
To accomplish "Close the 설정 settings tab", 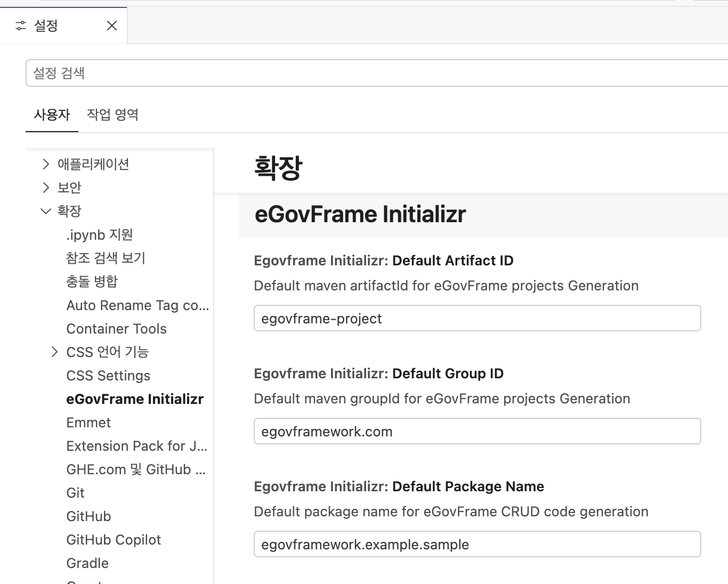I will click(111, 25).
